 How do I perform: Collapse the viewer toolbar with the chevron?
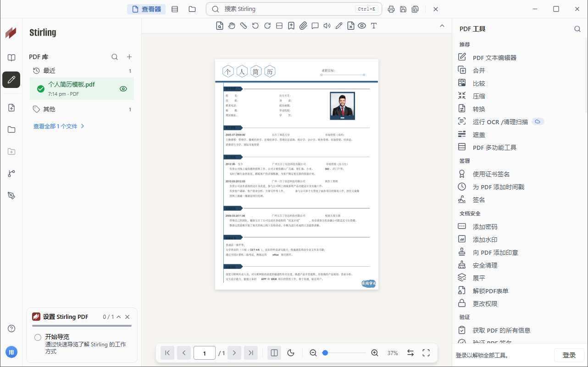click(442, 26)
